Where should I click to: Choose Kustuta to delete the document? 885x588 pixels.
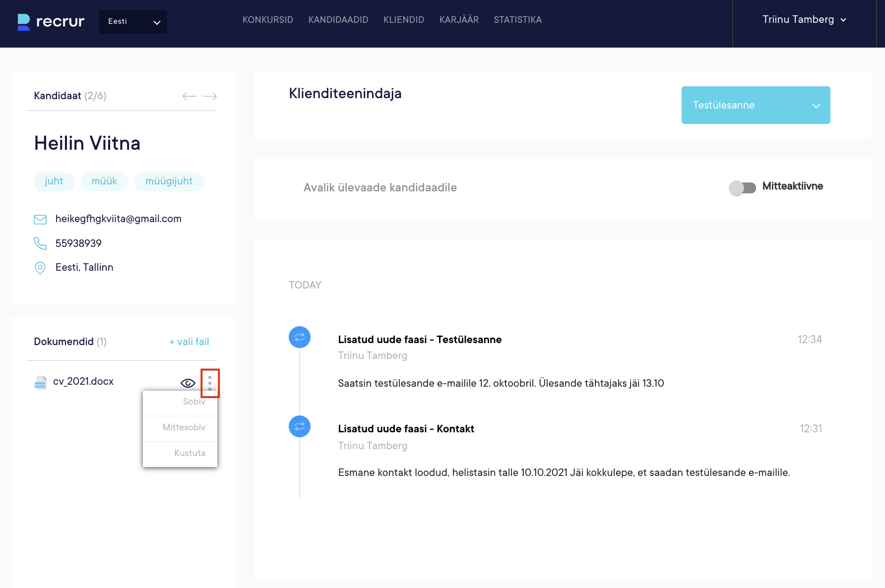(190, 453)
